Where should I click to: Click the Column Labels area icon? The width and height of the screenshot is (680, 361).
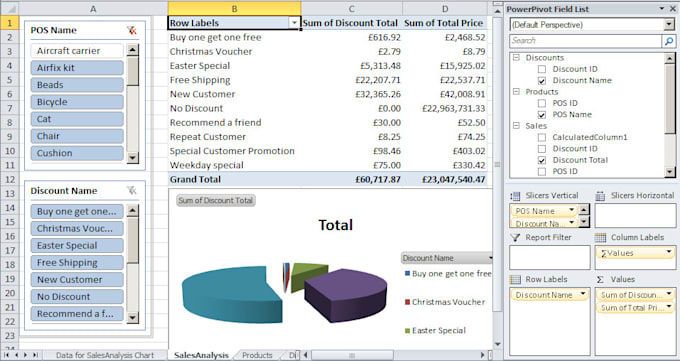[600, 237]
